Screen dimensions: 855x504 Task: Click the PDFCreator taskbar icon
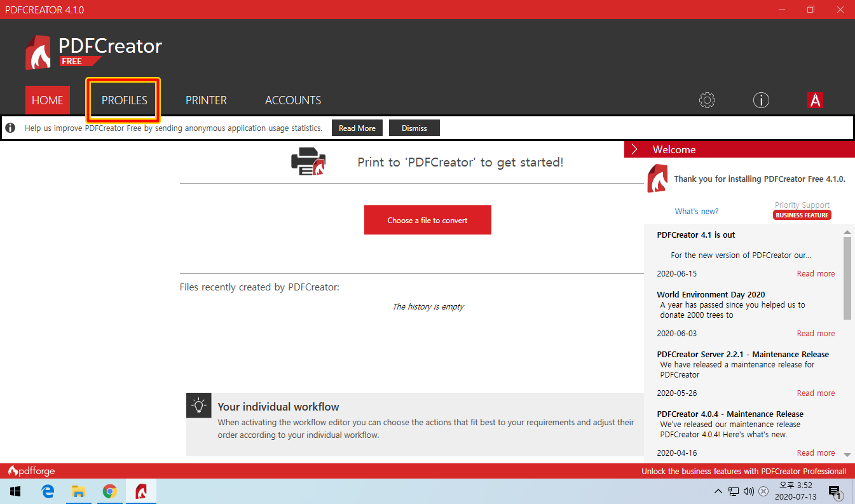pos(141,491)
